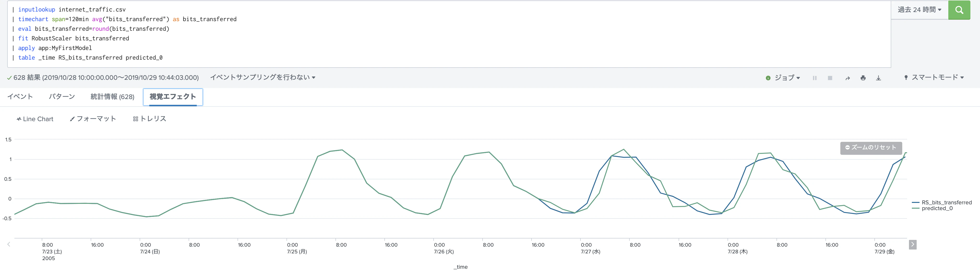980x275 pixels.
Task: Click the 7/27 (水) axis label
Action: click(x=591, y=252)
